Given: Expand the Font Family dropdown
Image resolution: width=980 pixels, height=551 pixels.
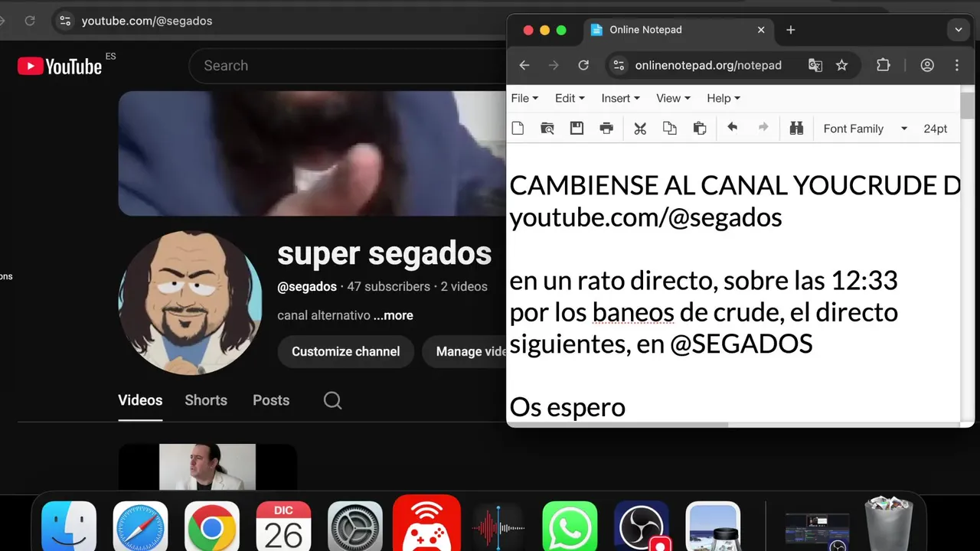Looking at the screenshot, I should pyautogui.click(x=865, y=129).
